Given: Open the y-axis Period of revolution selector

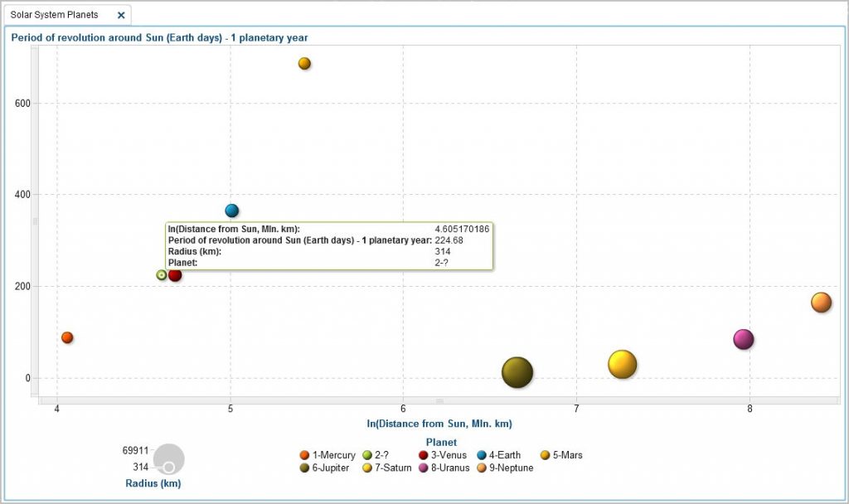Looking at the screenshot, I should (159, 38).
